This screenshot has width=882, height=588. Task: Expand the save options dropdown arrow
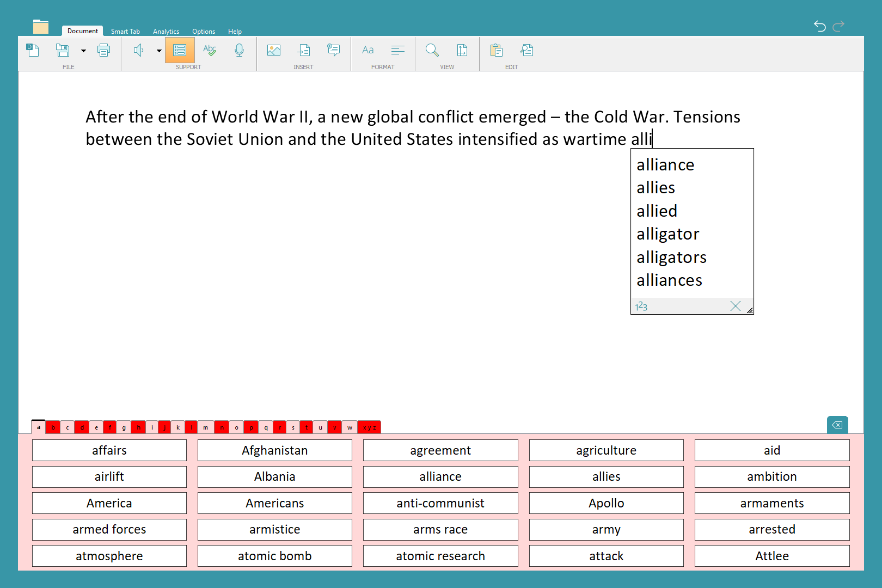[83, 51]
